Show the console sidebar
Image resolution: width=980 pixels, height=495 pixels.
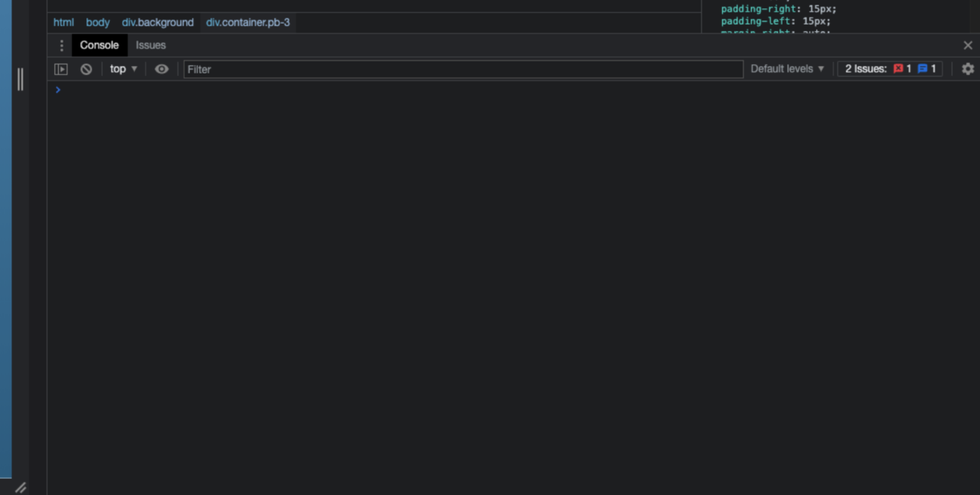click(61, 69)
